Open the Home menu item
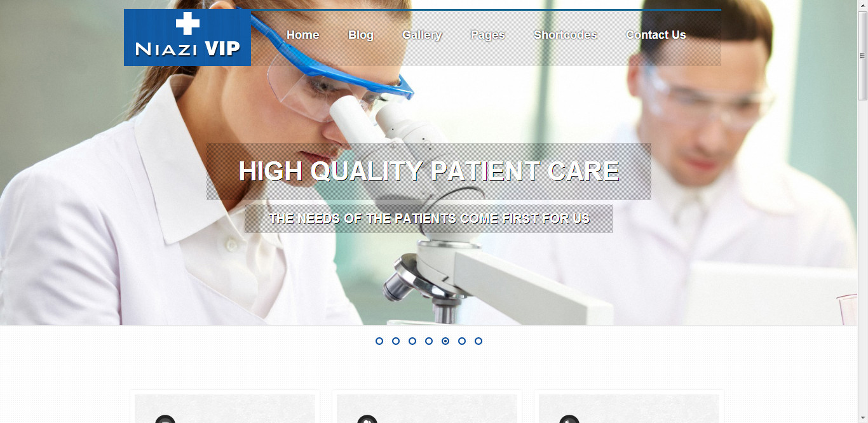The image size is (868, 423). (x=302, y=35)
